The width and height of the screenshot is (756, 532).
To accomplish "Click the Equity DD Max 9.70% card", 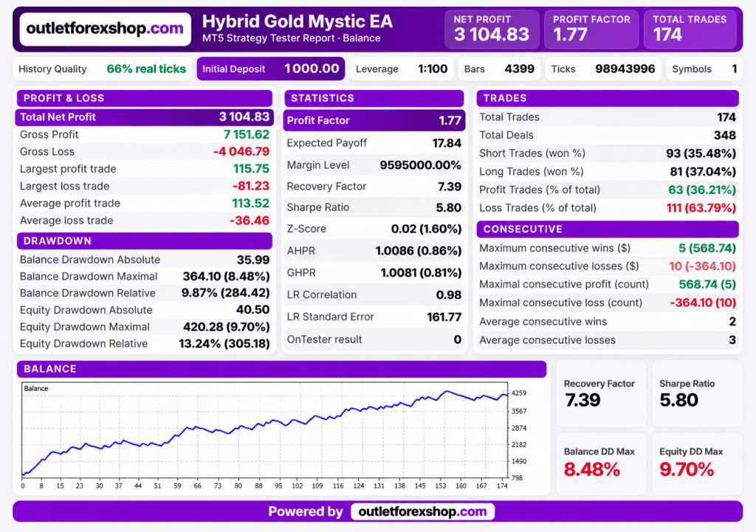I will (x=697, y=463).
